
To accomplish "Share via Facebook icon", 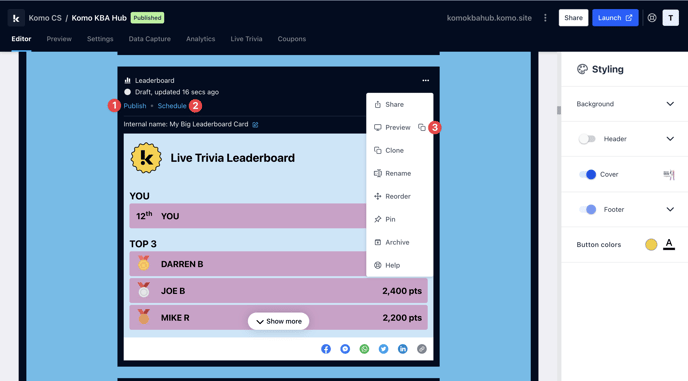I will point(326,349).
